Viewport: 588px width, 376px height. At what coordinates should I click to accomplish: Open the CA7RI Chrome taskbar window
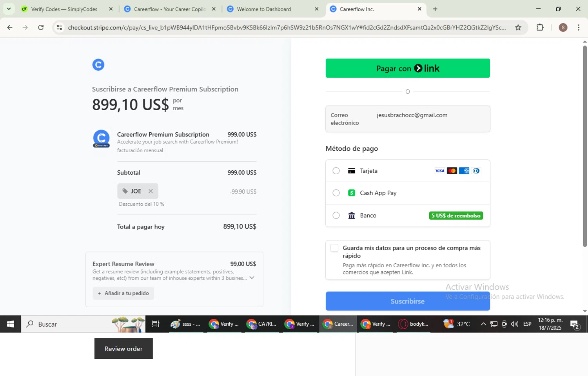(262, 324)
